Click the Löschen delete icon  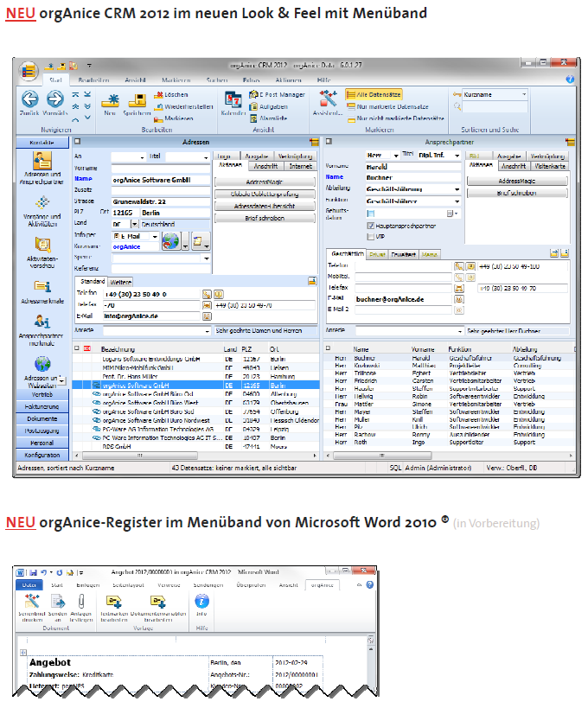(x=158, y=95)
